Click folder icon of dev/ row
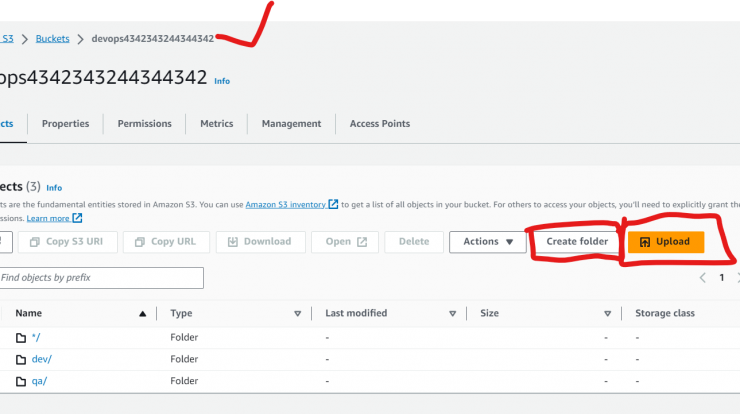 21,360
